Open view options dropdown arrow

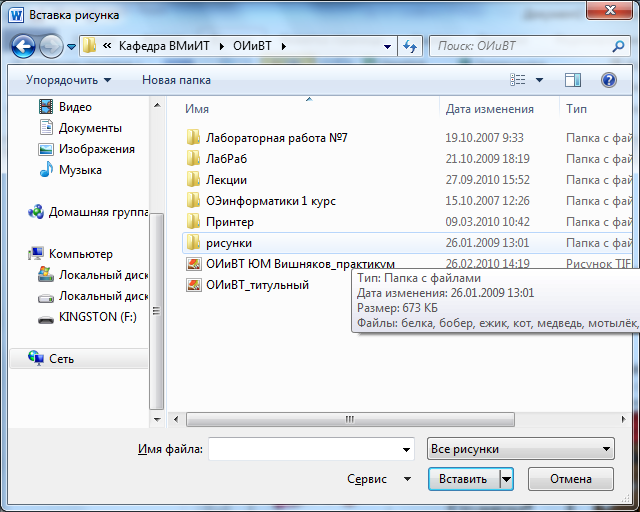coord(539,80)
